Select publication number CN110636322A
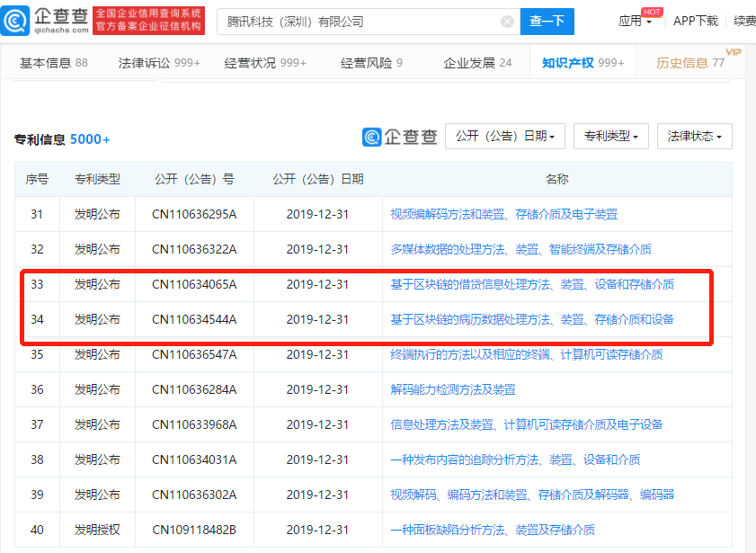 tap(194, 250)
